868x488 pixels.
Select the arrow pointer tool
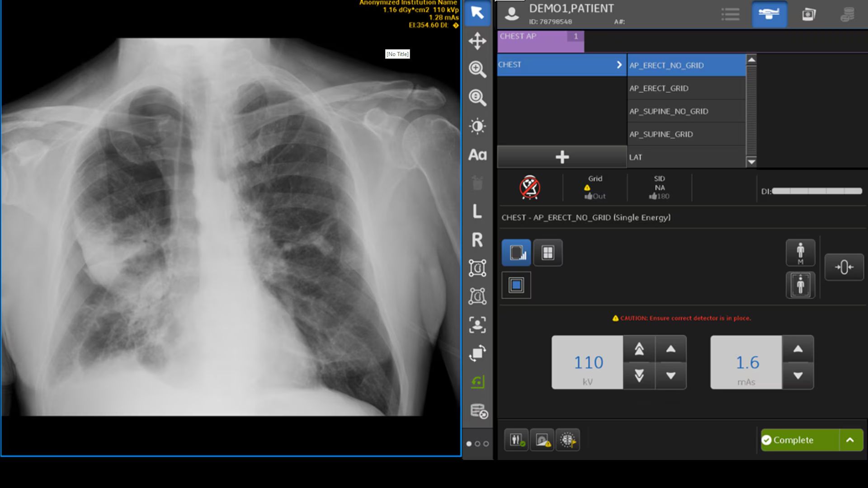[477, 13]
